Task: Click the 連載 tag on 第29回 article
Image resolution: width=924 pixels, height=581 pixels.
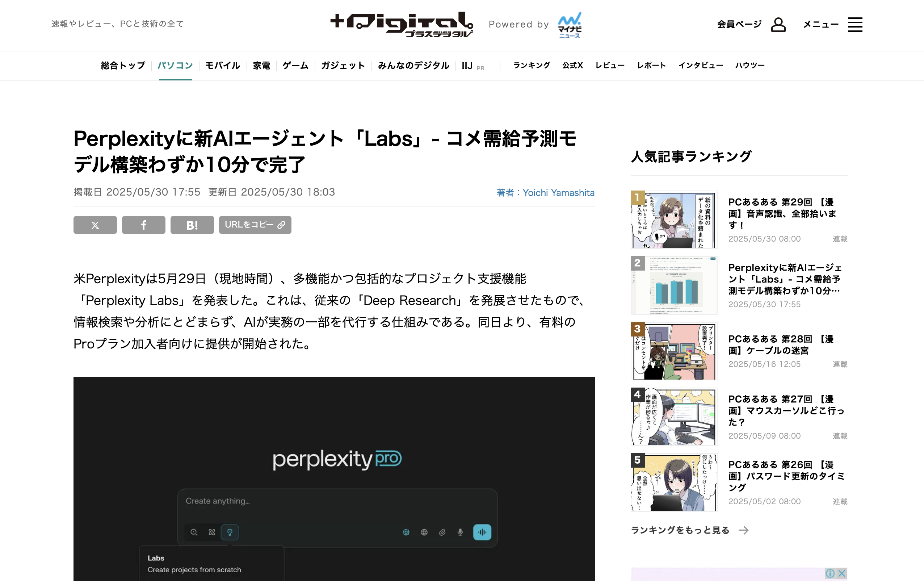Action: [x=840, y=239]
